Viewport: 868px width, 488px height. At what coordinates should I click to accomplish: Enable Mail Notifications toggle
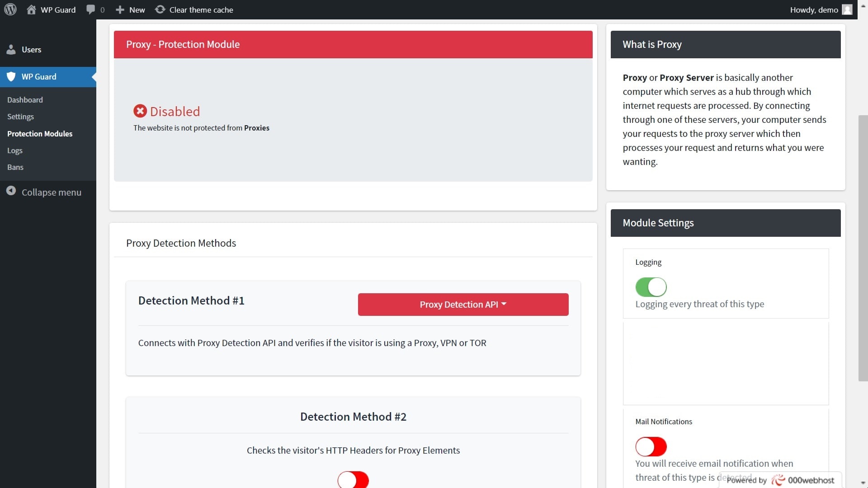(x=651, y=446)
